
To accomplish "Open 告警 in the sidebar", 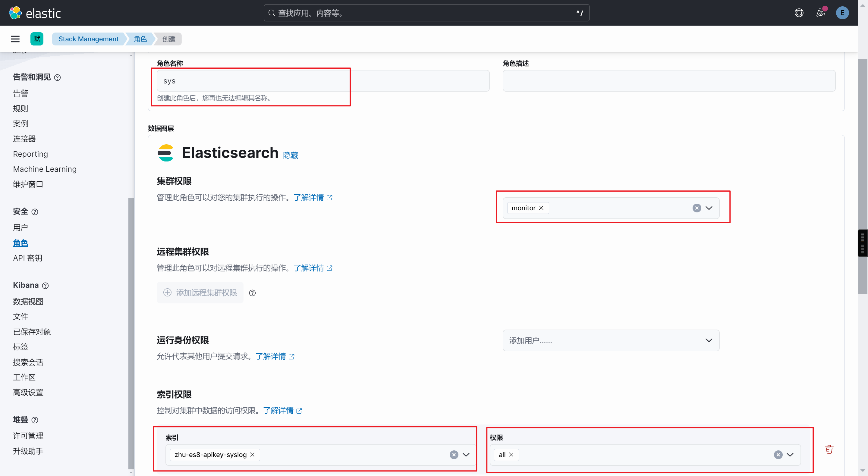I will coord(20,93).
